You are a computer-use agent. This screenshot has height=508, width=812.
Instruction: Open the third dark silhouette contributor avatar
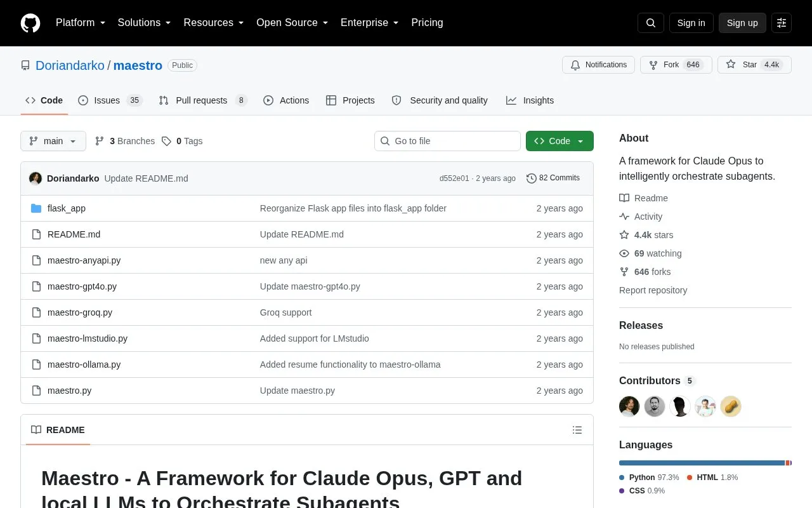tap(680, 406)
